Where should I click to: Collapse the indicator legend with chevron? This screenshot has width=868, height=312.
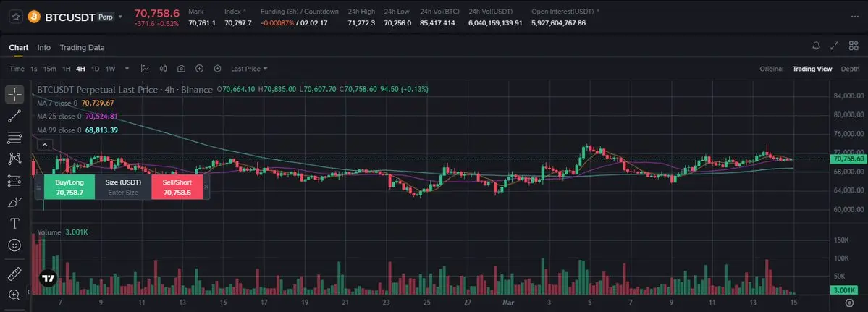[x=44, y=145]
